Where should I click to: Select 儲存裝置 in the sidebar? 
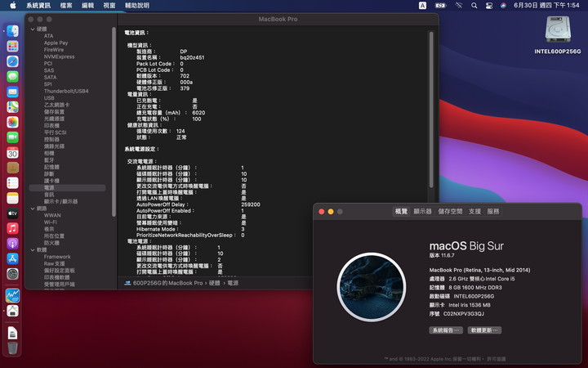click(55, 112)
